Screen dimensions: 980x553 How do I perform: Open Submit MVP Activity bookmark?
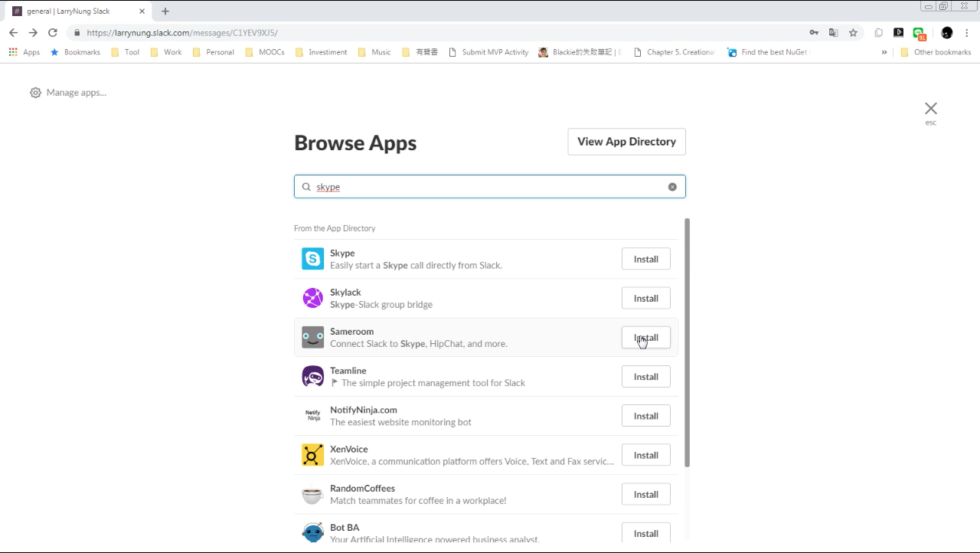488,52
